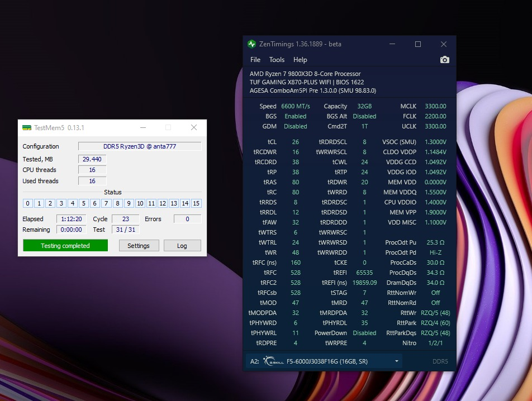This screenshot has width=532, height=401.
Task: Click the Errors count field
Action: click(x=187, y=219)
